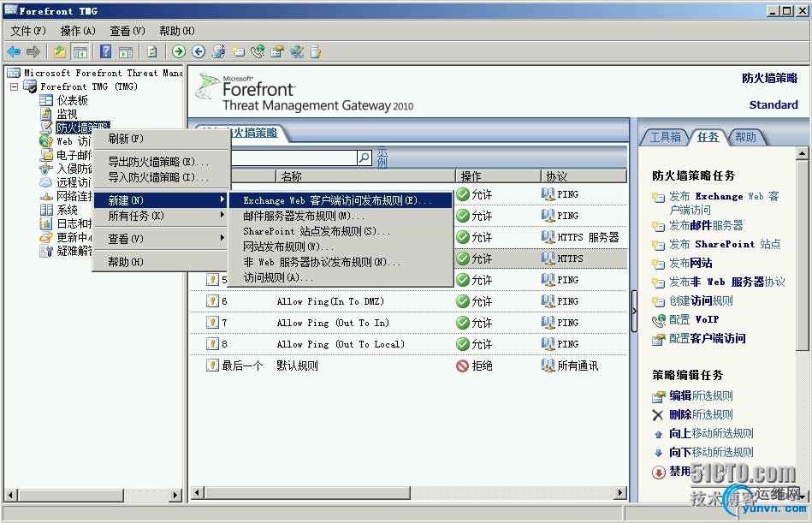The image size is (812, 523).
Task: Click the gray Forward arrow toolbar icon
Action: coord(33,51)
